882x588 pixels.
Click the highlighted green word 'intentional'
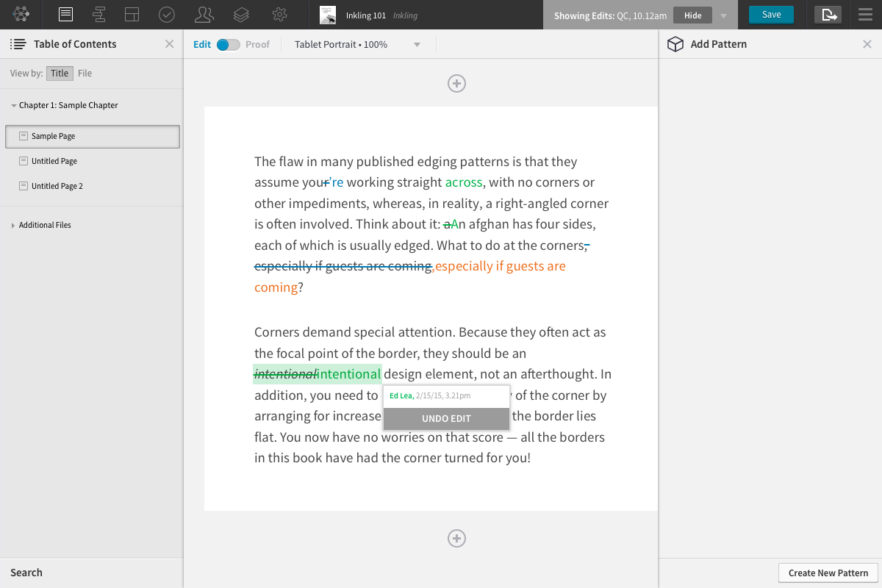(349, 374)
